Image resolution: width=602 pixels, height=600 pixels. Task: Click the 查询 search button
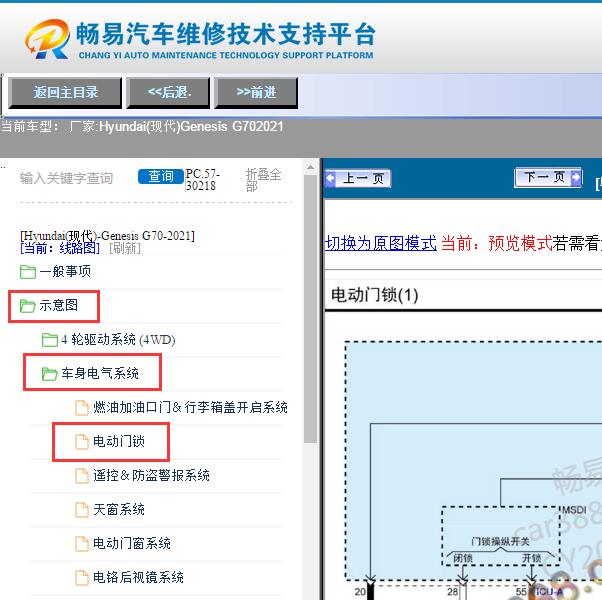click(160, 177)
